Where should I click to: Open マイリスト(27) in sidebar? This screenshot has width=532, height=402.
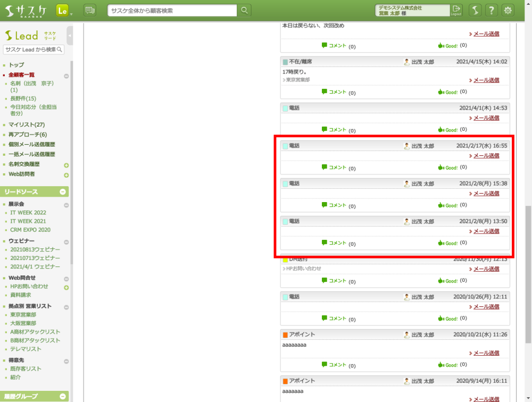[x=27, y=125]
